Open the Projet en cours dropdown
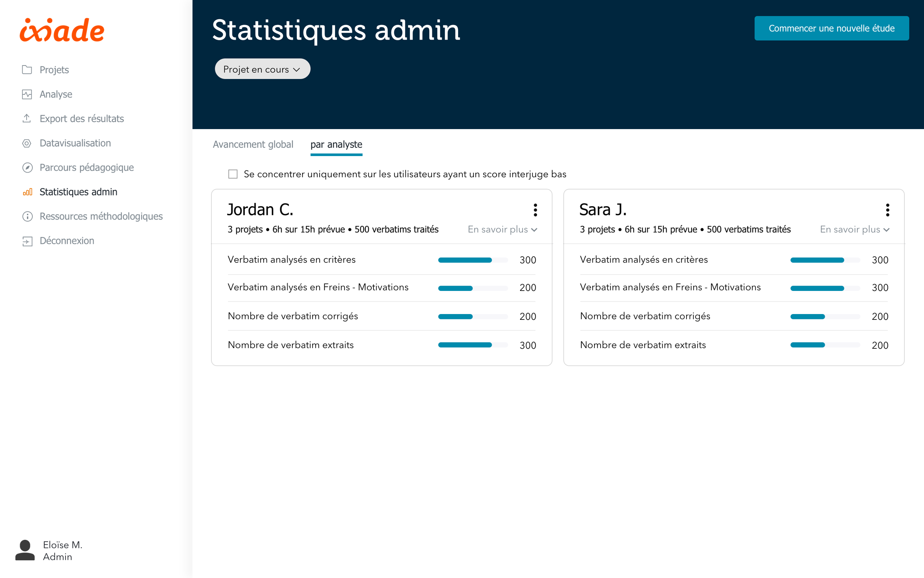 (x=262, y=69)
